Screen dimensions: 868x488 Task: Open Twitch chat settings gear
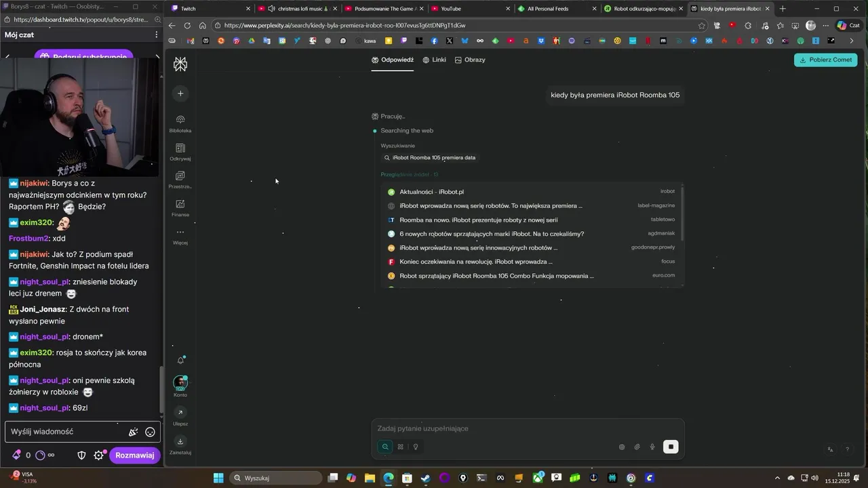pyautogui.click(x=98, y=455)
